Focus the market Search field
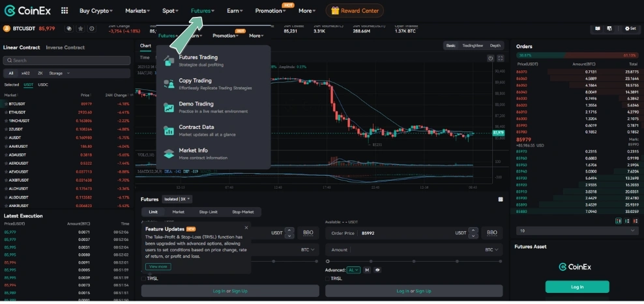This screenshot has height=304, width=644. (66, 61)
